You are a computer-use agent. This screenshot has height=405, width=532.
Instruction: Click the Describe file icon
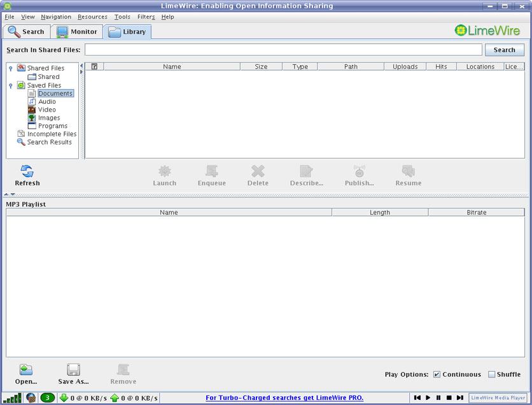click(306, 171)
